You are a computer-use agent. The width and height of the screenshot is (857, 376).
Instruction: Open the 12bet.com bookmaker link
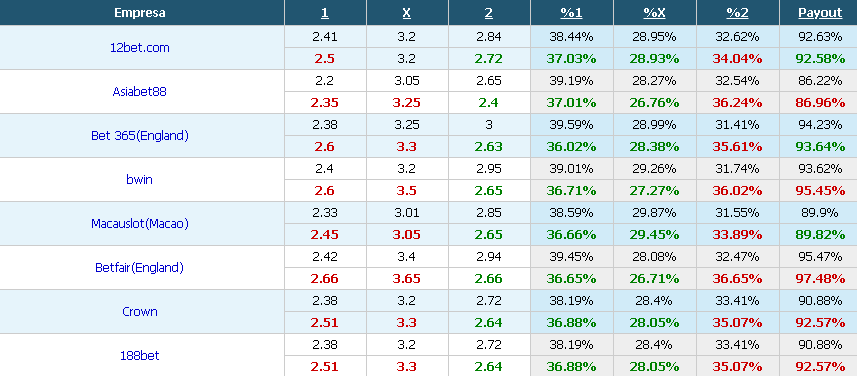tap(139, 48)
